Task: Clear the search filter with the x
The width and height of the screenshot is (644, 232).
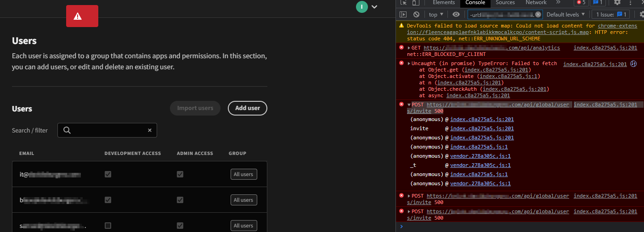Action: [x=150, y=130]
